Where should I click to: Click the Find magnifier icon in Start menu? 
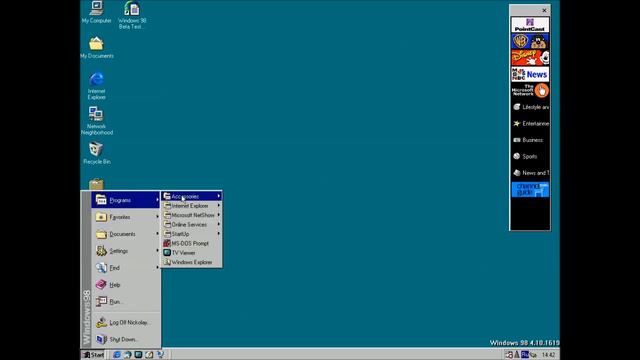[x=101, y=267]
